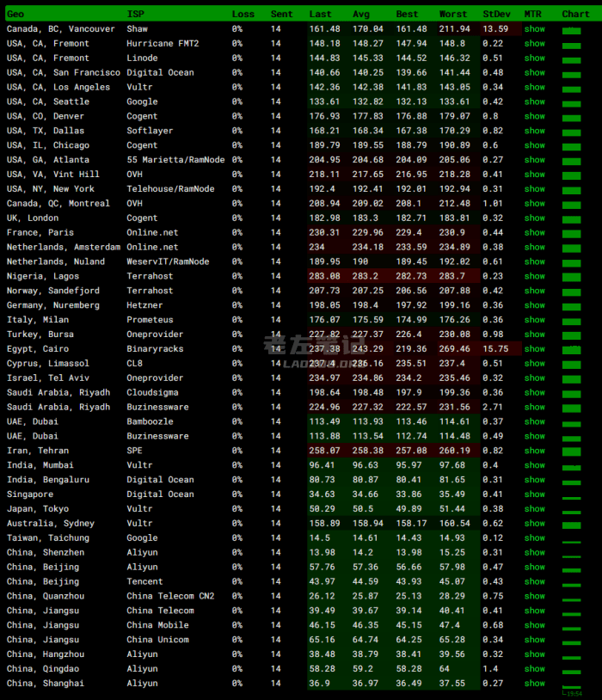Viewport: 602px width, 700px height.
Task: Click show for Israel Tel Aviv row
Action: click(535, 378)
